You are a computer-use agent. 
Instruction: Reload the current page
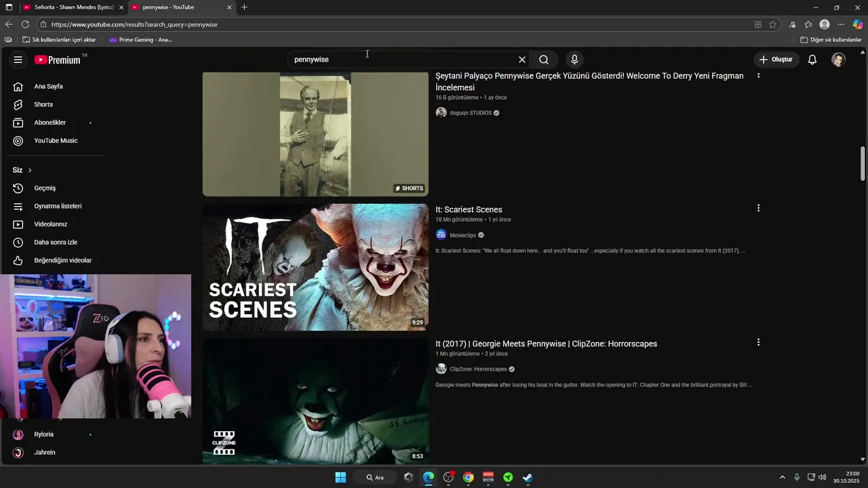[x=25, y=24]
